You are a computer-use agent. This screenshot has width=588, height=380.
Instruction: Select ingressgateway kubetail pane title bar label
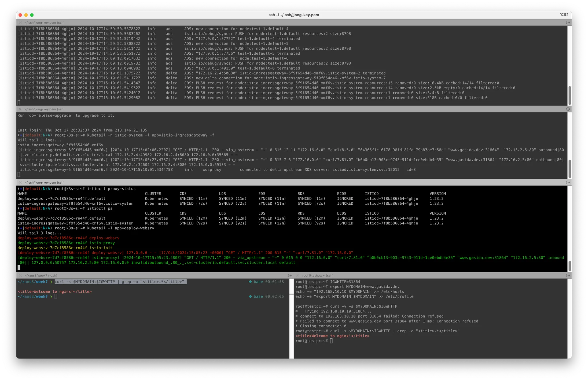click(45, 109)
